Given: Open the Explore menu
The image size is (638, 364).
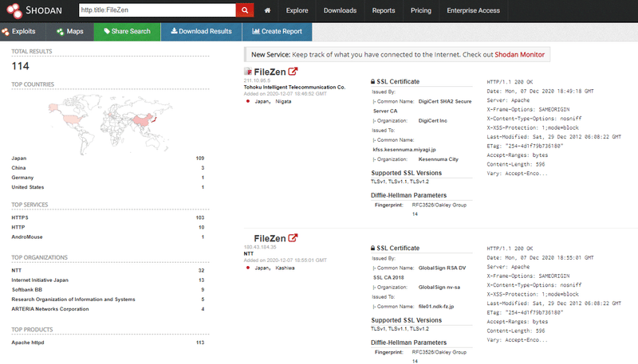Looking at the screenshot, I should (297, 10).
